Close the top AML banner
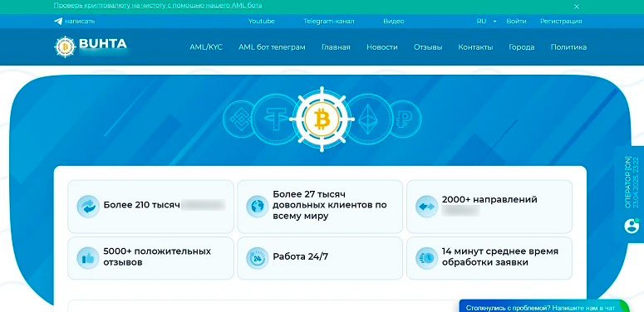Image resolution: width=644 pixels, height=312 pixels. [577, 7]
